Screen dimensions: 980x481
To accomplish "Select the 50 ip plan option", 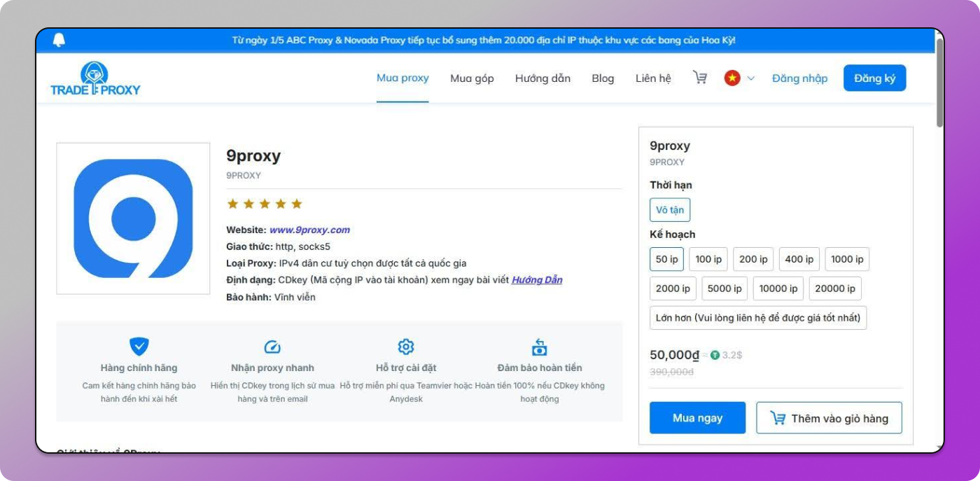I will [x=666, y=259].
